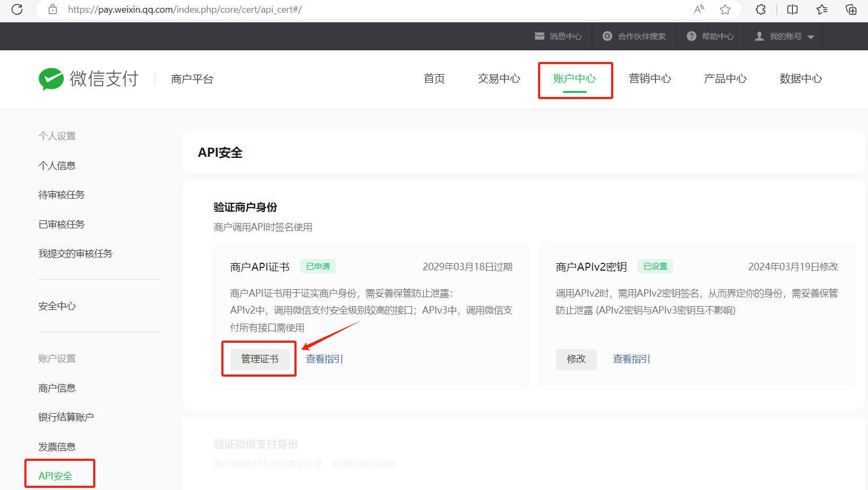Open 消息中心 envelope icon
Viewport: 868px width, 490px height.
click(540, 36)
